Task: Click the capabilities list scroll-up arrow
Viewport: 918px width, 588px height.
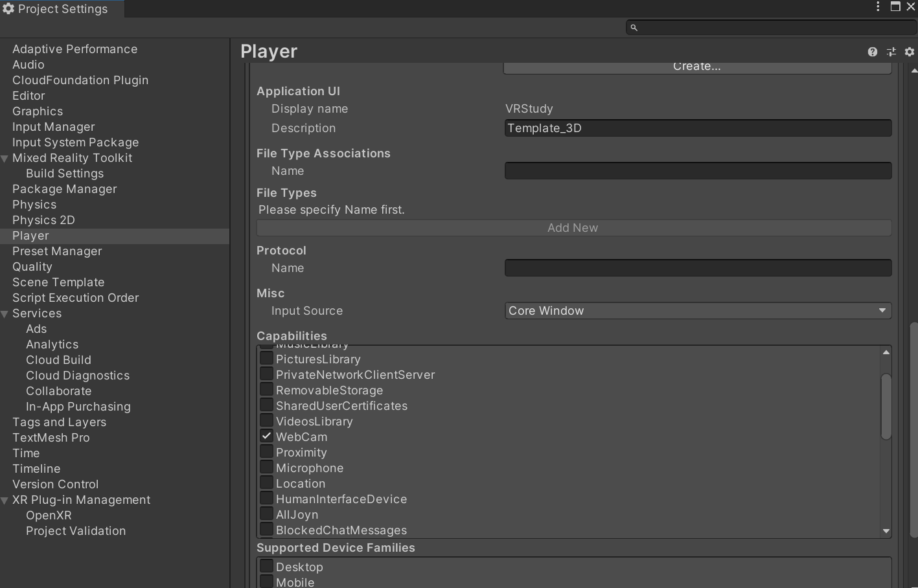Action: click(886, 352)
